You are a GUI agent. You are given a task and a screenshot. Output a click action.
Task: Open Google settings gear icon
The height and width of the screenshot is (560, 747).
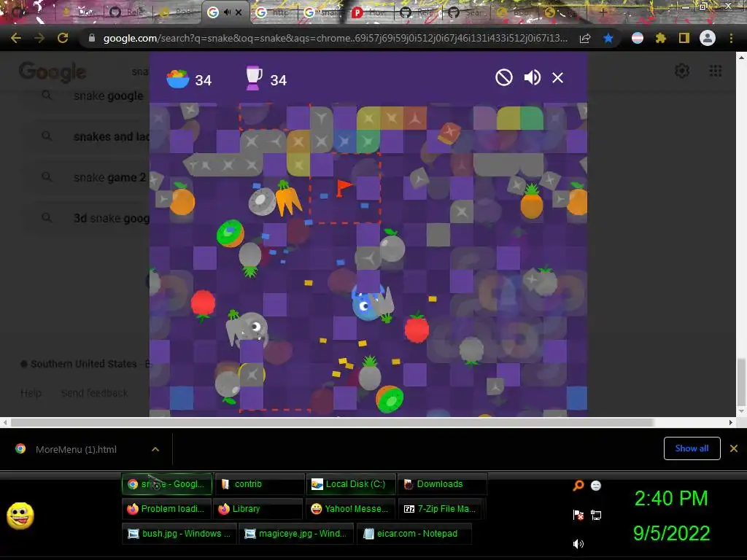682,71
